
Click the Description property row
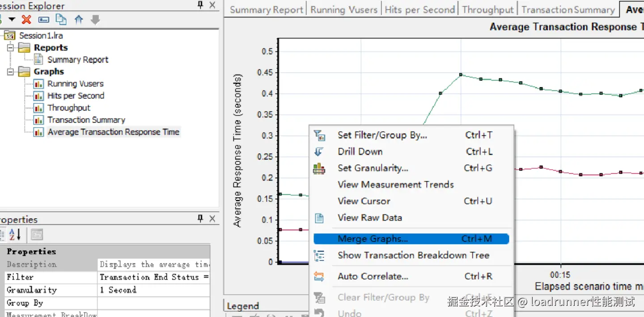[x=107, y=264]
